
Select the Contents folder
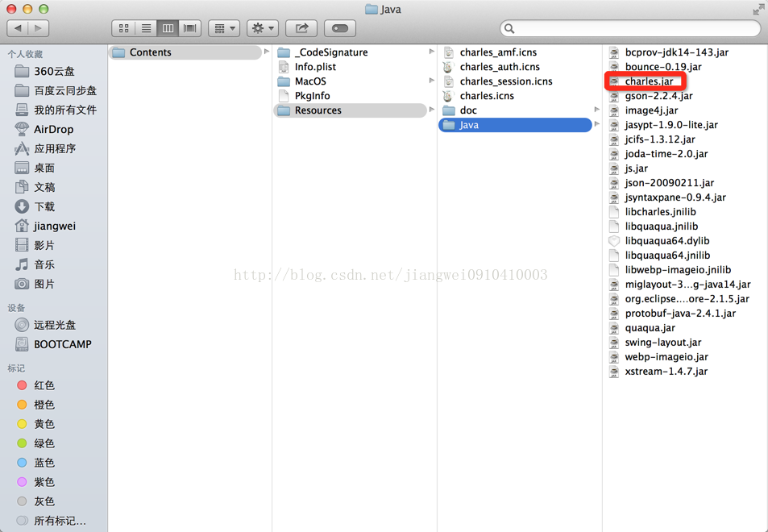(185, 52)
